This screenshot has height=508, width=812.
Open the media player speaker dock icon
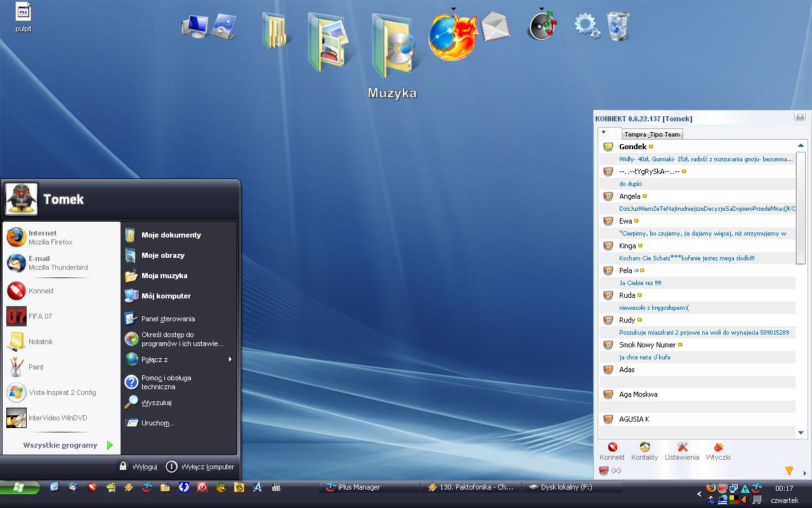(x=542, y=27)
